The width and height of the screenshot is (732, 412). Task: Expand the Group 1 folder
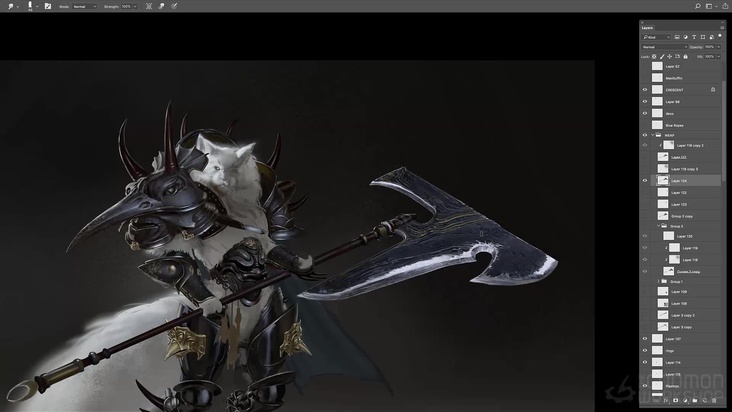pos(658,281)
